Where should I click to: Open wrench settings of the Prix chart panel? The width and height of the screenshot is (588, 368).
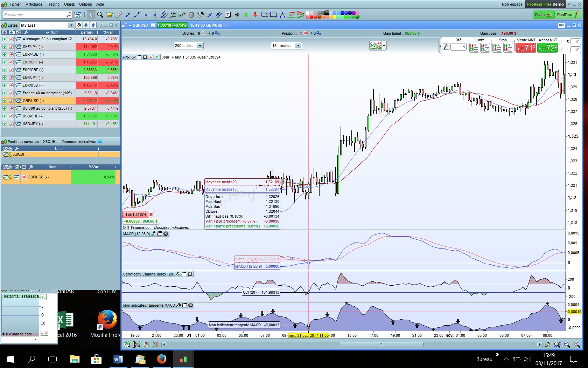133,57
